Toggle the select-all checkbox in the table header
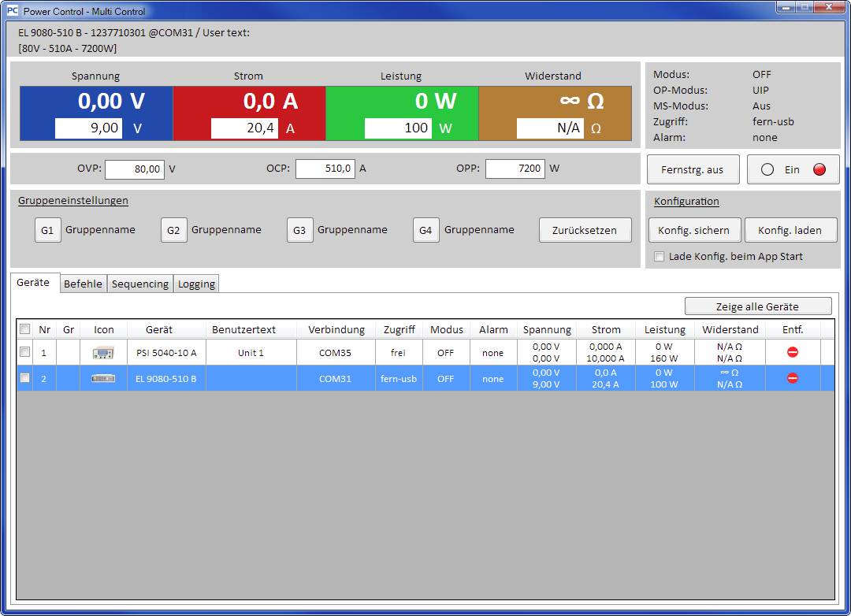851x616 pixels. point(24,329)
